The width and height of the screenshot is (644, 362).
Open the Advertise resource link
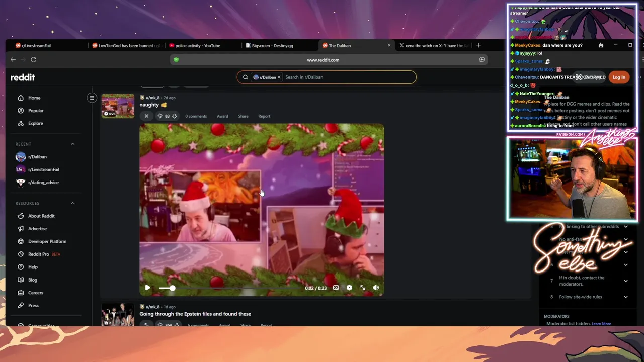pyautogui.click(x=37, y=229)
